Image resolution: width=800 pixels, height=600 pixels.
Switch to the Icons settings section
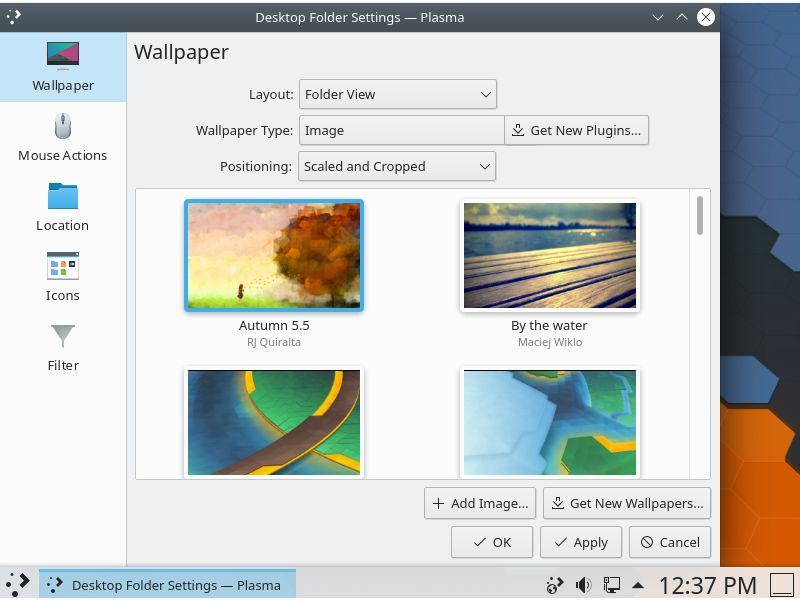(x=62, y=277)
